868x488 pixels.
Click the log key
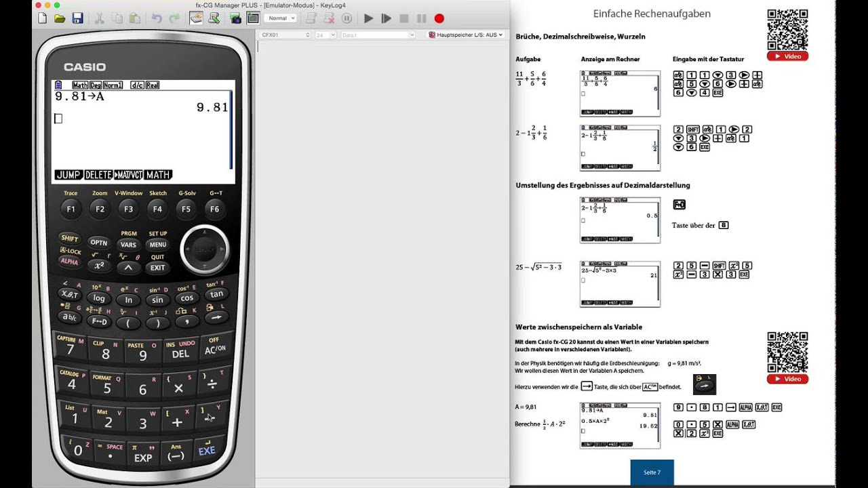[99, 298]
